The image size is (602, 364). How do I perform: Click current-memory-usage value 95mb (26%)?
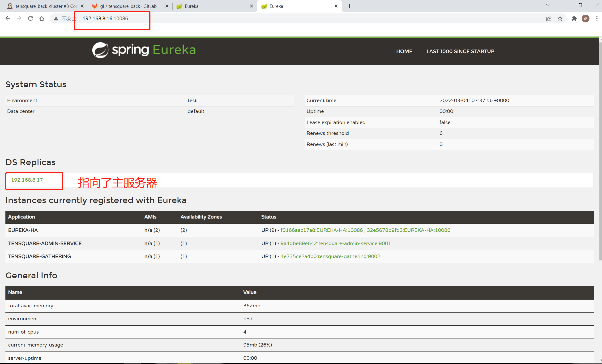pyautogui.click(x=257, y=345)
